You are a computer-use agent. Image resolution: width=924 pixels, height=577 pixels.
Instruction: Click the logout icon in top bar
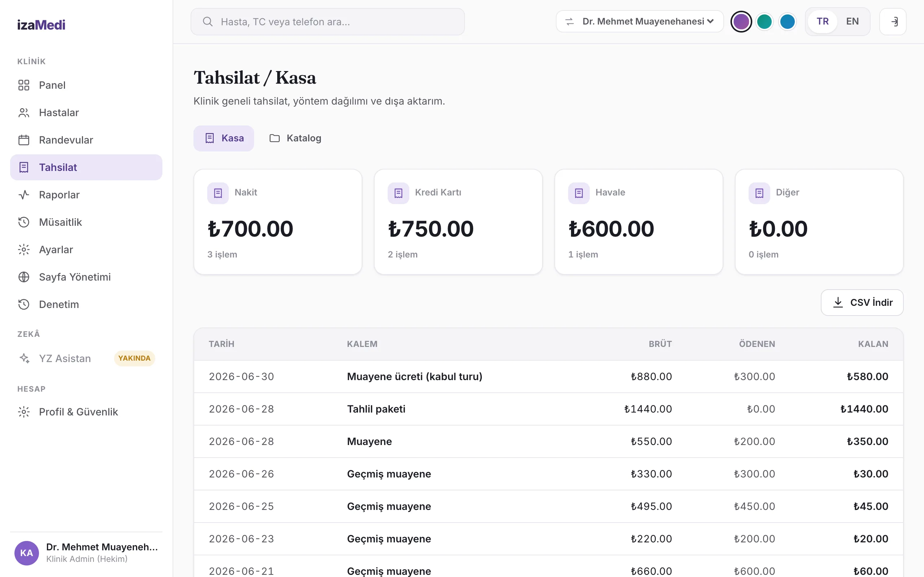pos(893,22)
